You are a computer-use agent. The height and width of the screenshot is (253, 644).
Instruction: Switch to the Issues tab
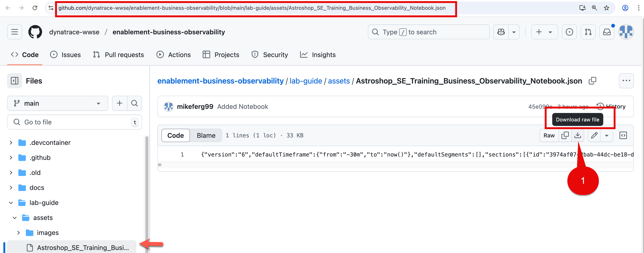[66, 55]
